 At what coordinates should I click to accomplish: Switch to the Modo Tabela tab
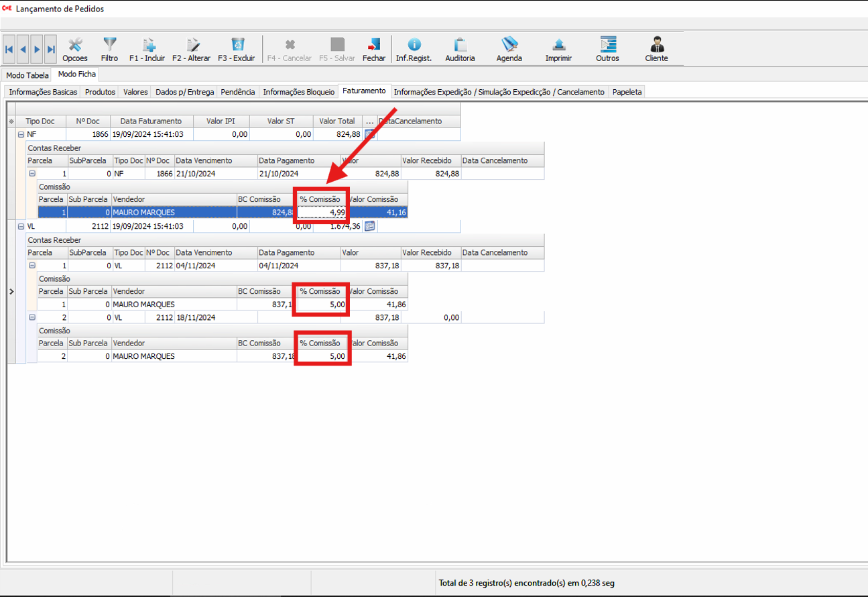(27, 75)
